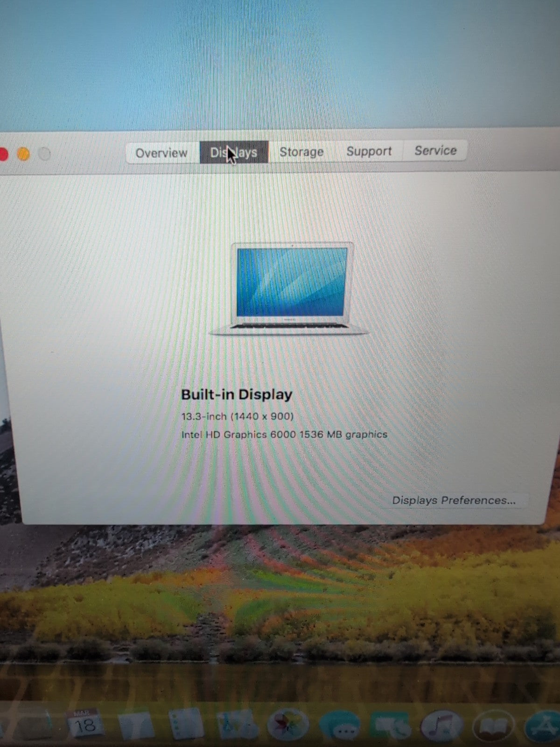The height and width of the screenshot is (747, 560).
Task: Open Calendar from the dock
Action: pos(84,724)
